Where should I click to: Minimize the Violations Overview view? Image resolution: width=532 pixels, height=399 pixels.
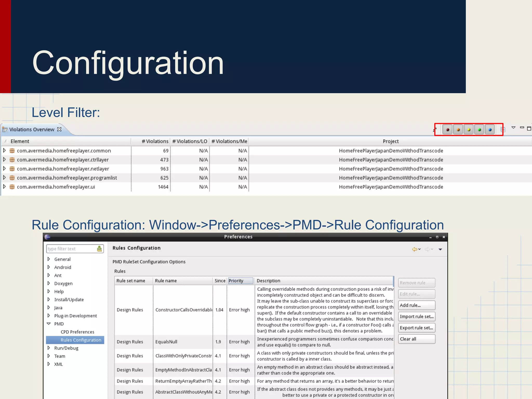[x=522, y=128]
